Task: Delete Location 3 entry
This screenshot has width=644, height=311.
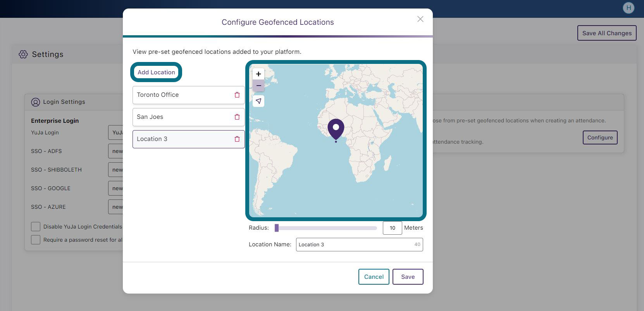Action: tap(237, 139)
